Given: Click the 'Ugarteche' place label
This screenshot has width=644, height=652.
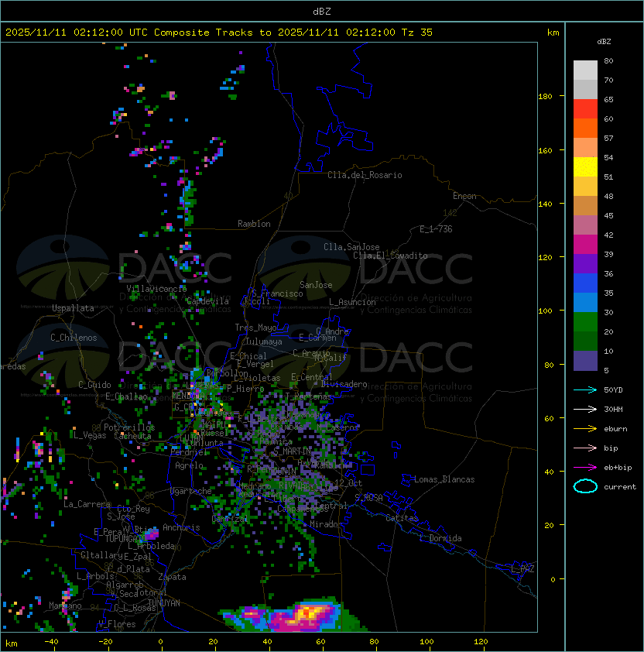Looking at the screenshot, I should 191,492.
